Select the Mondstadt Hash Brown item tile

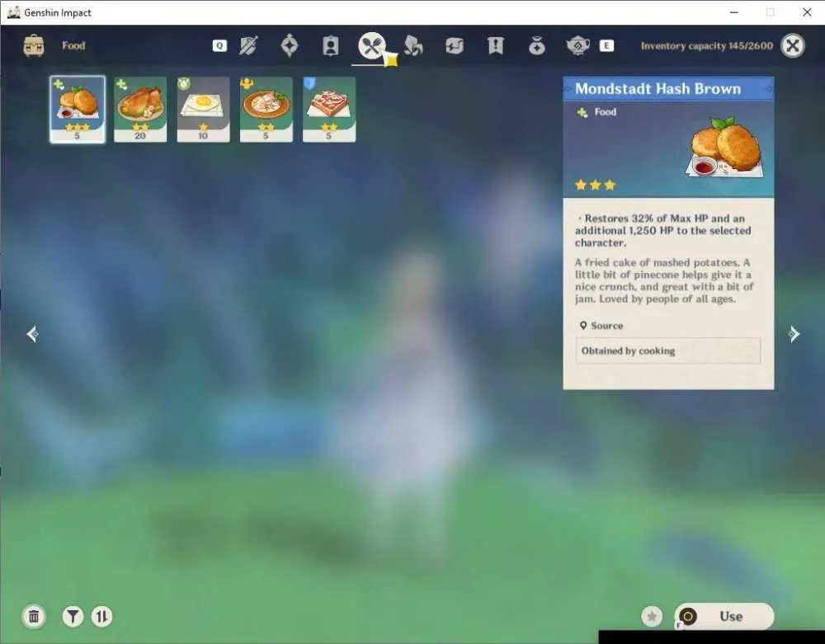[78, 110]
